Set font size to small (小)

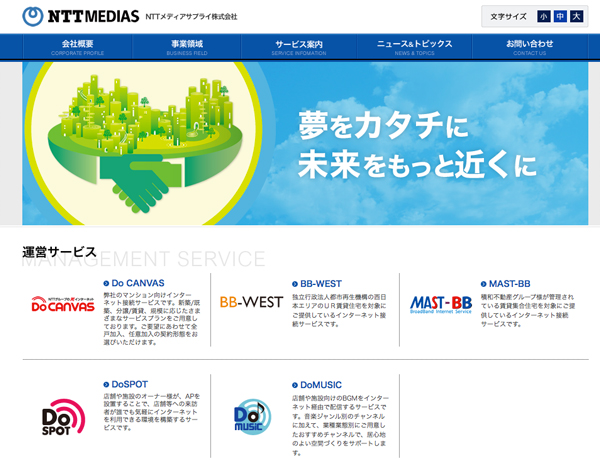point(543,17)
